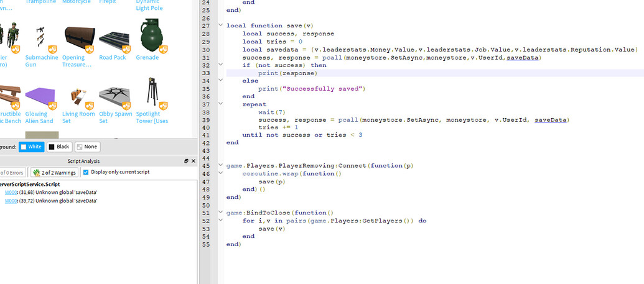Click save(p) call on line 47
Screen dimensions: 644x284
(272, 181)
